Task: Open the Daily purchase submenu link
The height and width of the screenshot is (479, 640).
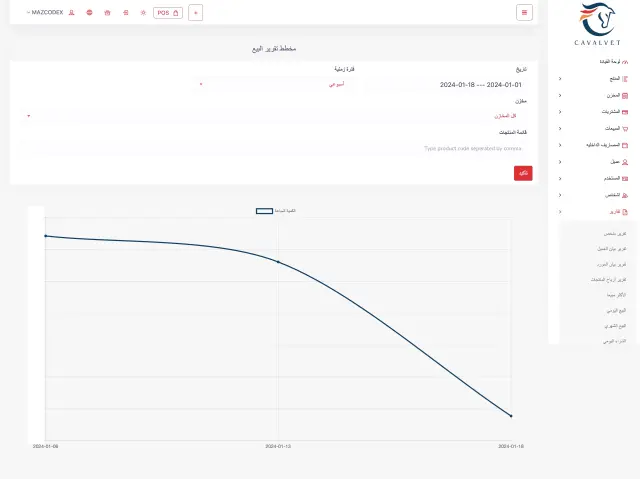Action: coord(615,341)
